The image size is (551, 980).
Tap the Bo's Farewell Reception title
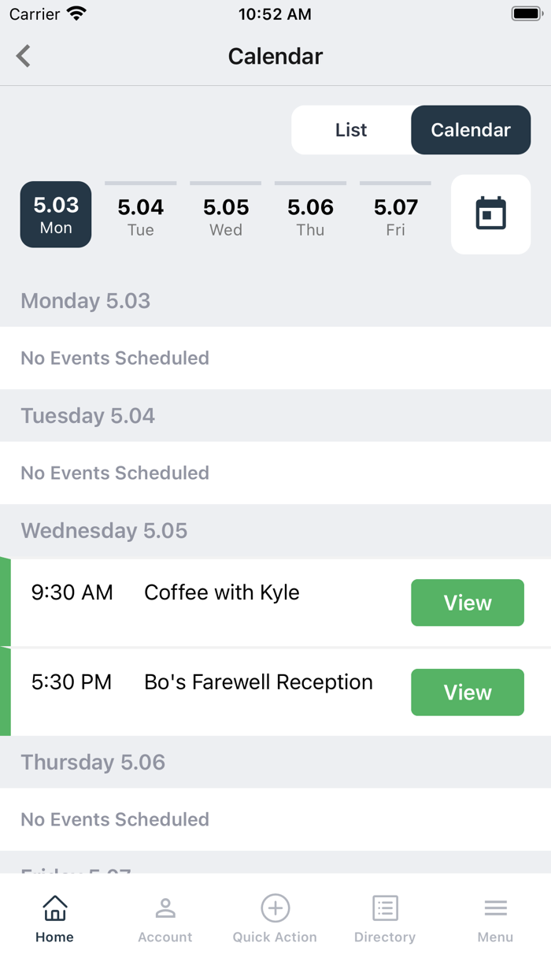(x=258, y=682)
